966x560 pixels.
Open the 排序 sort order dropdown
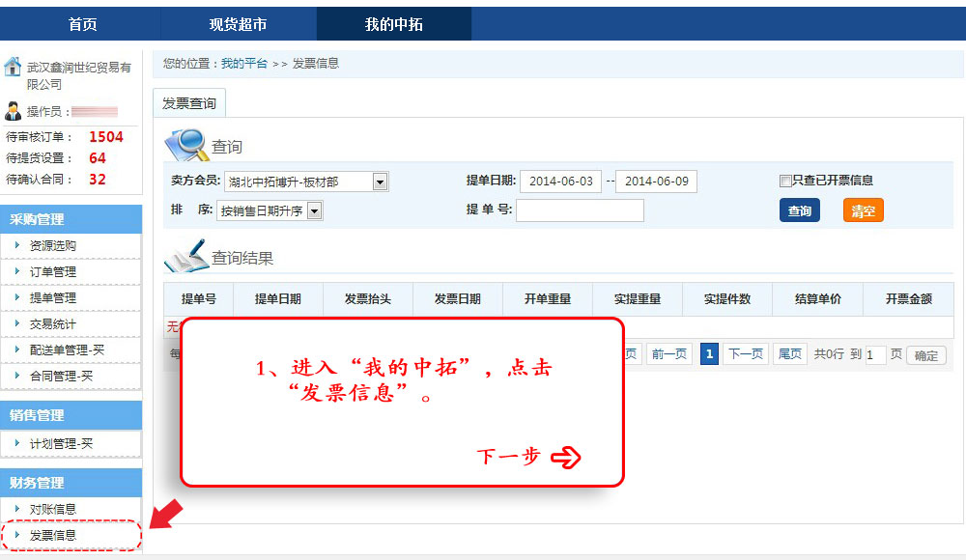314,210
